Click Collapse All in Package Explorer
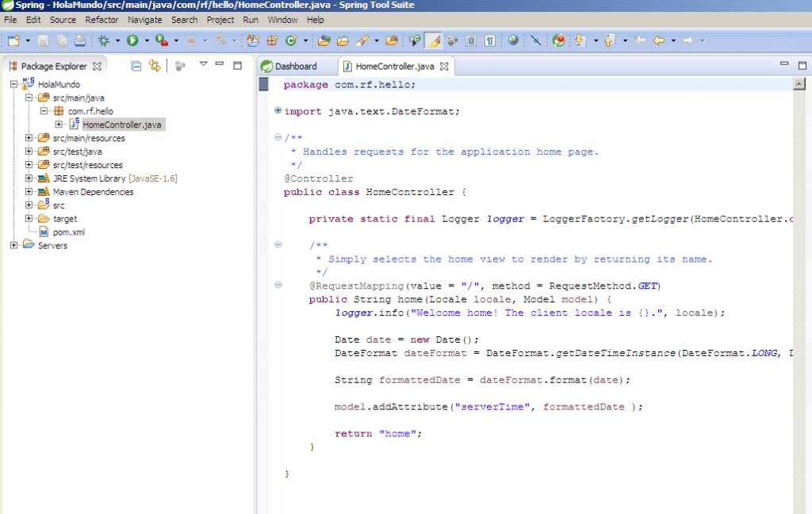812x514 pixels. 136,66
